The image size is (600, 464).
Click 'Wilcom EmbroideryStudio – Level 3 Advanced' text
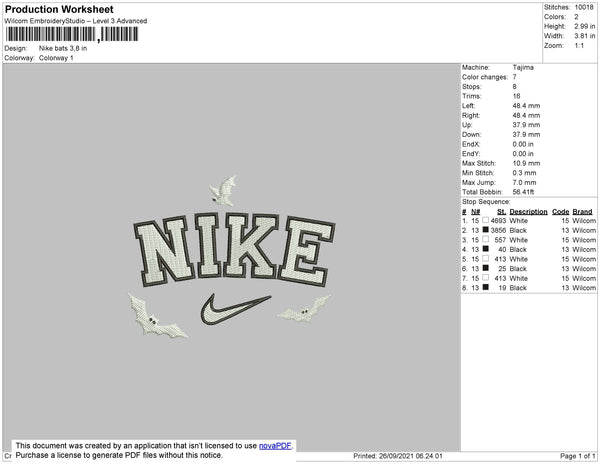(76, 21)
